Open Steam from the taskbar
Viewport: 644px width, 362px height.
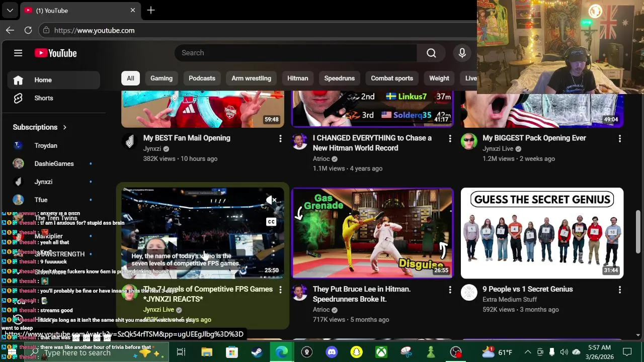(257, 352)
